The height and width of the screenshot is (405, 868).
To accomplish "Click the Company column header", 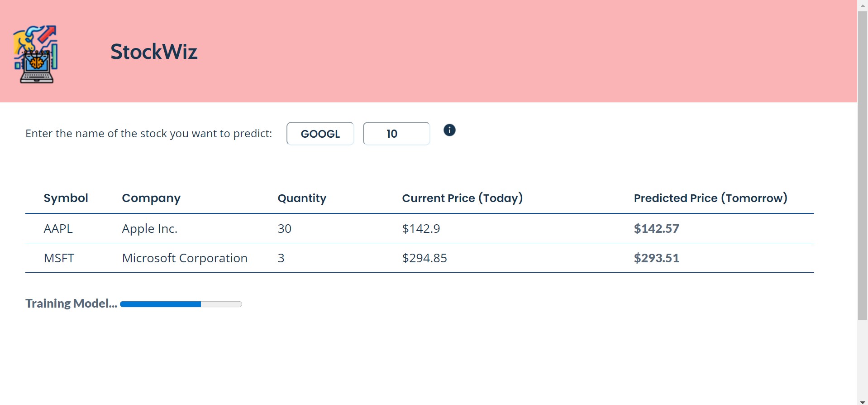I will [x=151, y=198].
